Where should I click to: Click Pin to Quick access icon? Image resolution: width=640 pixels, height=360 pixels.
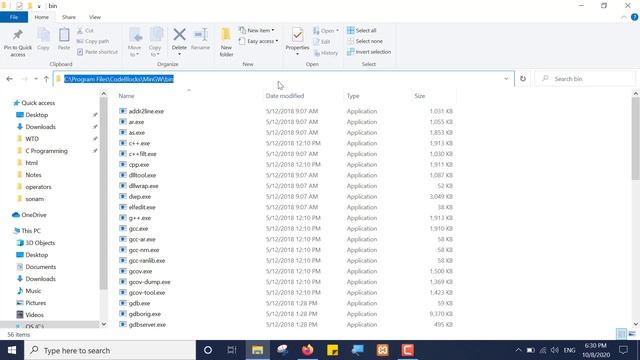[18, 35]
